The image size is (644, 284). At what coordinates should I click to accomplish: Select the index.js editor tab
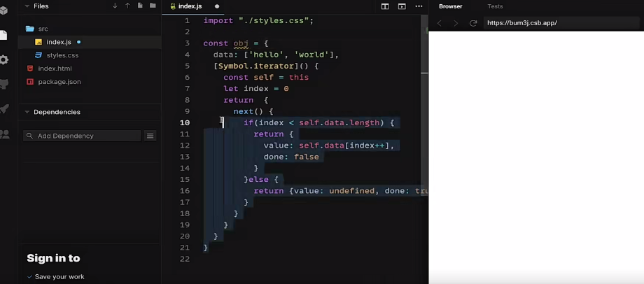[195, 6]
